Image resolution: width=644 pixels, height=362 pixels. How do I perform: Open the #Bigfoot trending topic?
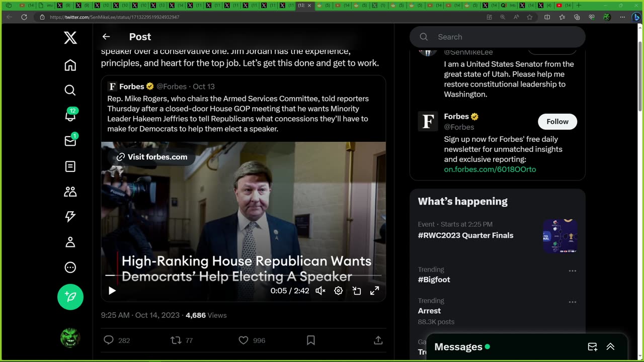click(x=434, y=280)
